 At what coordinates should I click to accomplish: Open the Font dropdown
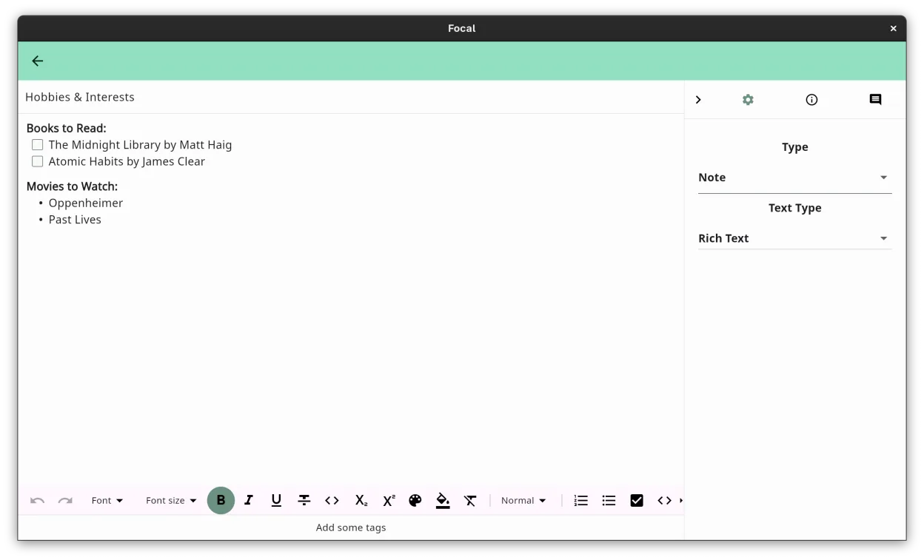coord(107,501)
